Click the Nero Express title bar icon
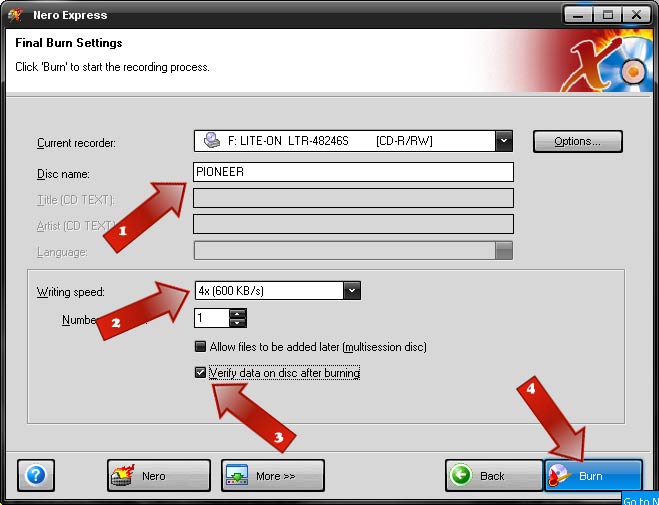This screenshot has width=659, height=505. point(15,15)
